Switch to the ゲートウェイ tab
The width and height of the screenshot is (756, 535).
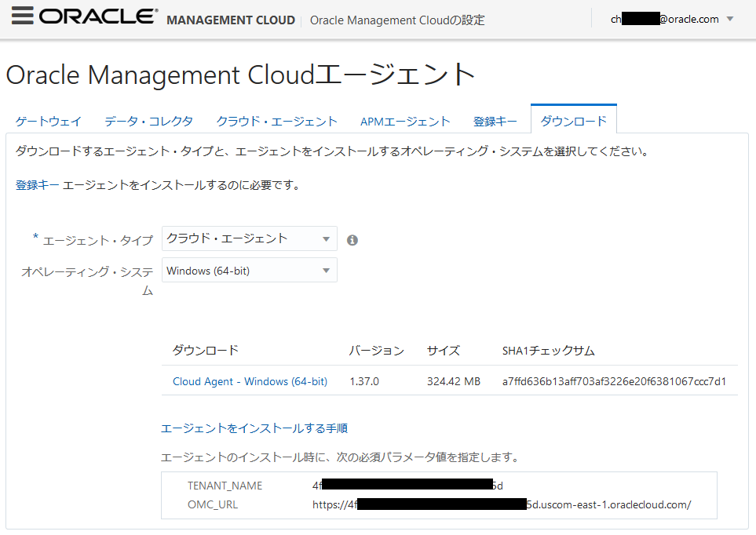[x=48, y=121]
